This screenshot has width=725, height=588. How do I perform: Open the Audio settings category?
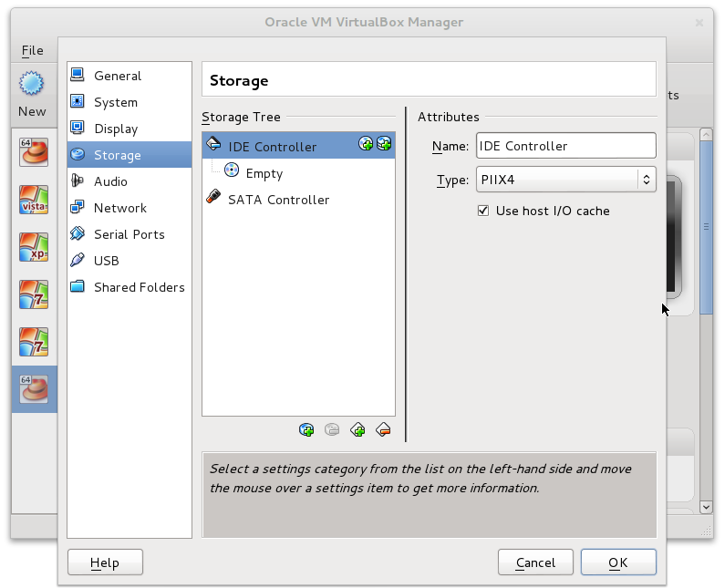[x=110, y=181]
